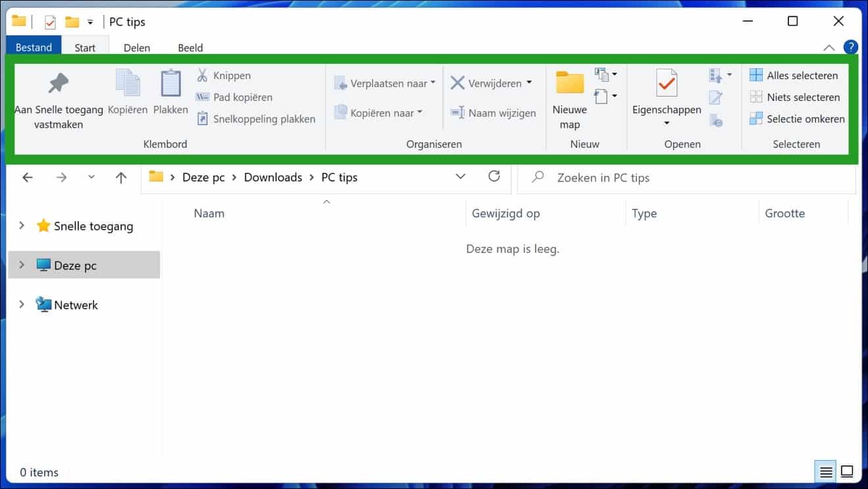Navigate to Downloads via the breadcrumb
The image size is (868, 489).
pos(272,176)
